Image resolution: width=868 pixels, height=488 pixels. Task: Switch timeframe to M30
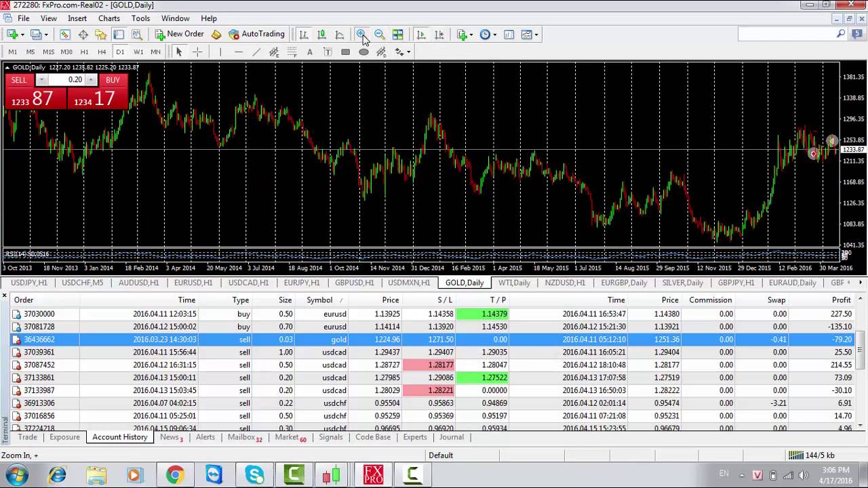click(x=66, y=52)
